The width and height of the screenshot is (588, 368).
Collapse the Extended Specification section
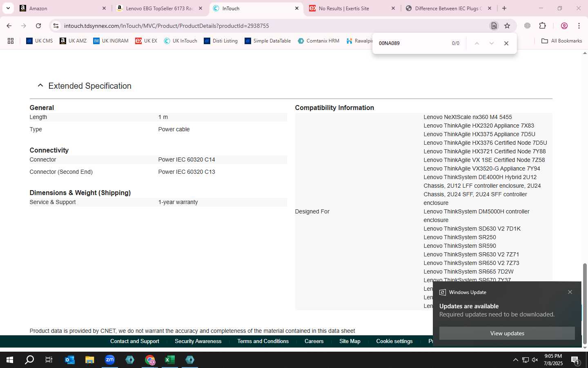pos(40,85)
